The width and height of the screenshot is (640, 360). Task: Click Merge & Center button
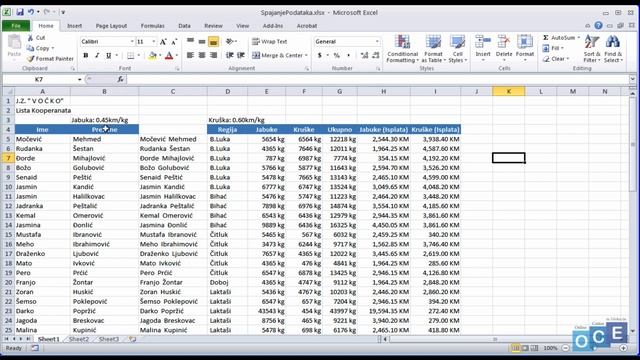point(278,55)
